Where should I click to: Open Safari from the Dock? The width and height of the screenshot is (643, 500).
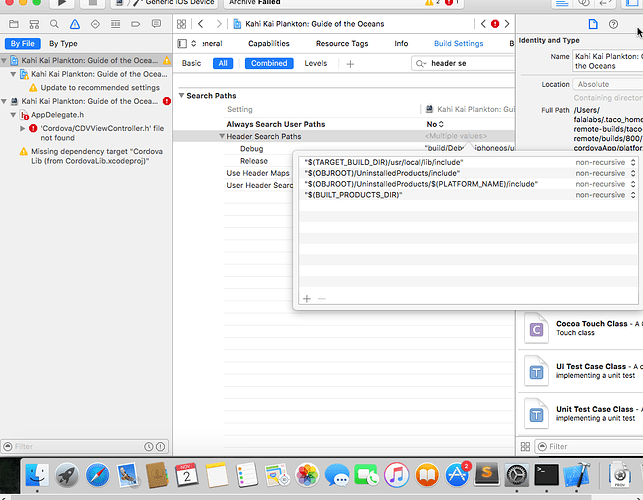(98, 475)
